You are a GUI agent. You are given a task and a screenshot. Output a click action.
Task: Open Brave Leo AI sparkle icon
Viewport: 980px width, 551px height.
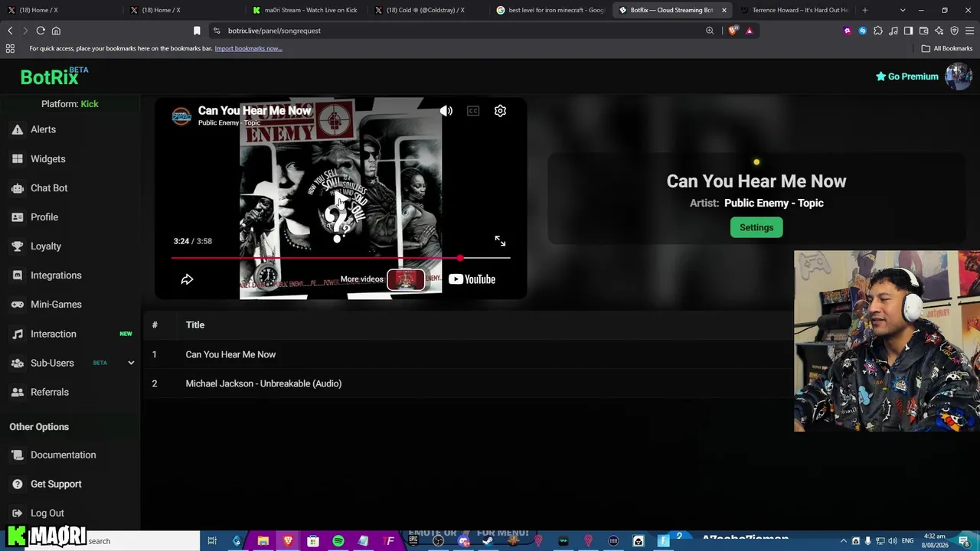(939, 31)
